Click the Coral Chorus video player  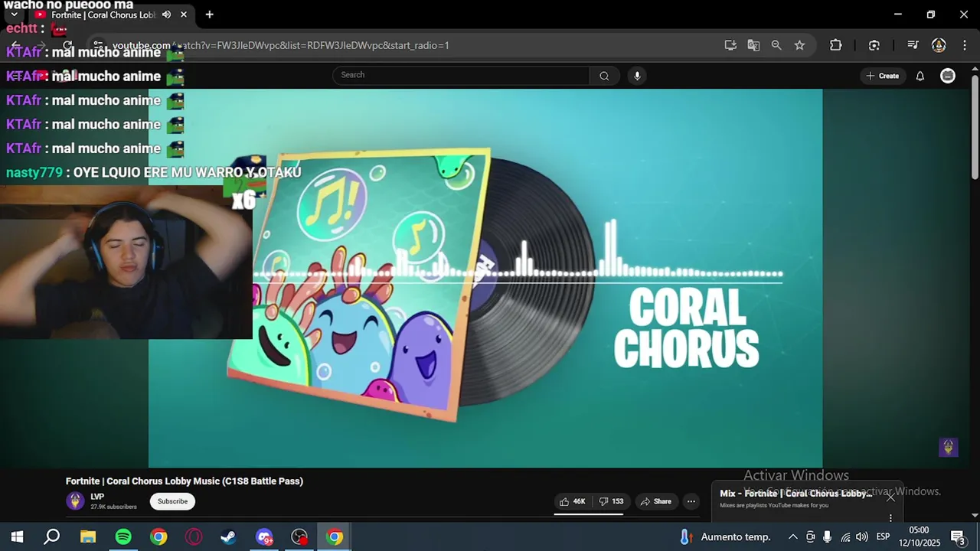pos(485,278)
